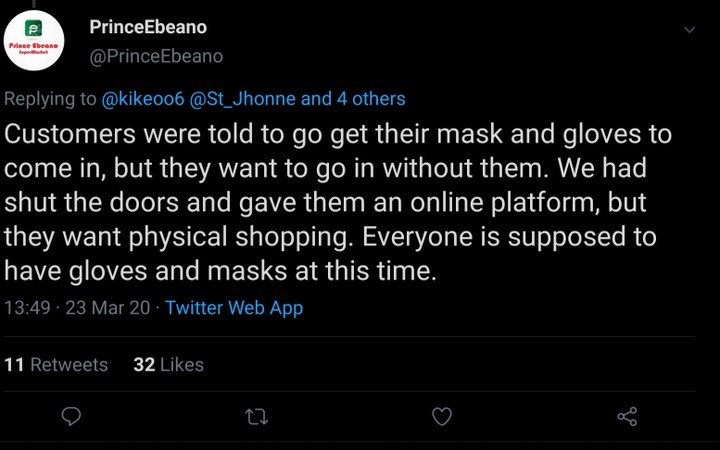Visit the @PrinceEbeano handle
The width and height of the screenshot is (720, 450).
click(156, 56)
